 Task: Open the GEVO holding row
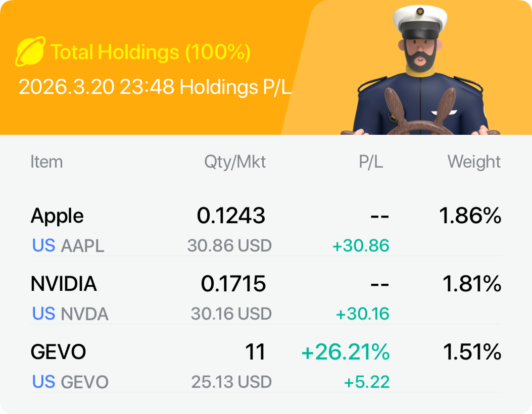click(58, 352)
